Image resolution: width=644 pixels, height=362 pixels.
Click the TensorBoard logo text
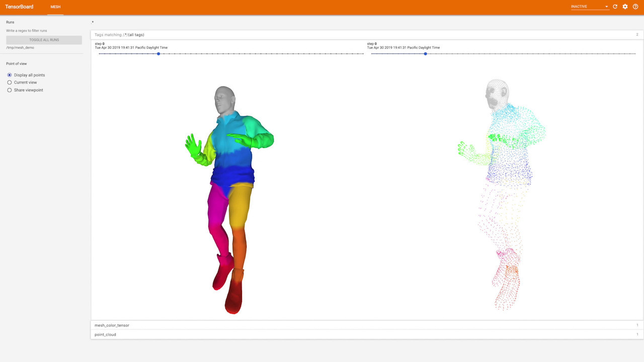pos(19,7)
